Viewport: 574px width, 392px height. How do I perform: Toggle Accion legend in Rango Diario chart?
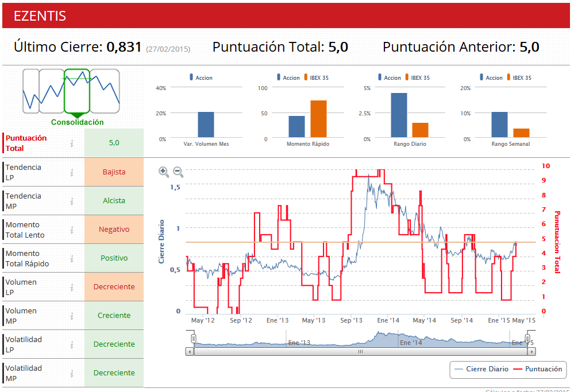(x=390, y=77)
